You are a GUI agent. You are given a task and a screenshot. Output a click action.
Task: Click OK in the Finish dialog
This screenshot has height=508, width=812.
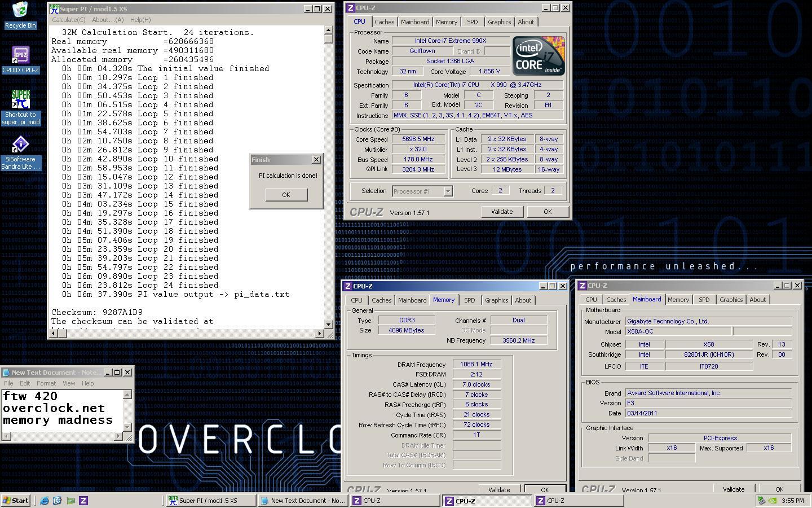pyautogui.click(x=286, y=195)
